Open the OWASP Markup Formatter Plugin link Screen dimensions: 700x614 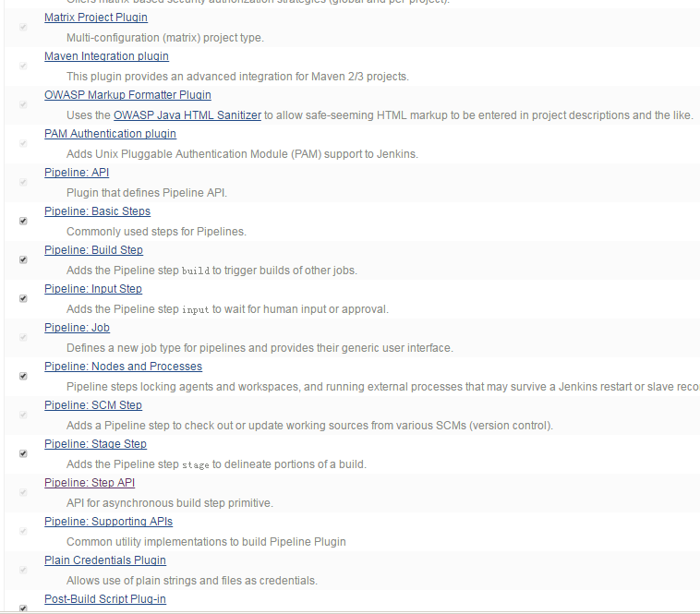(127, 95)
